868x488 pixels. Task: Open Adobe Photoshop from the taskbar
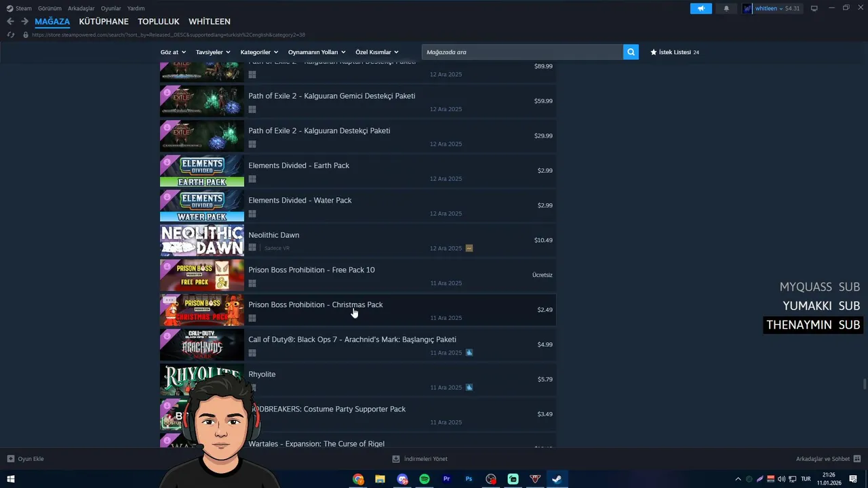pyautogui.click(x=469, y=479)
